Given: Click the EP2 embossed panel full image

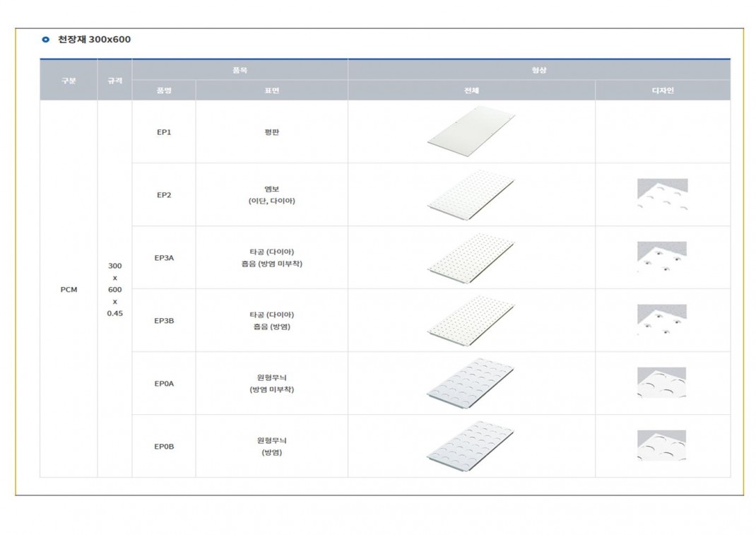Looking at the screenshot, I should pos(471,194).
